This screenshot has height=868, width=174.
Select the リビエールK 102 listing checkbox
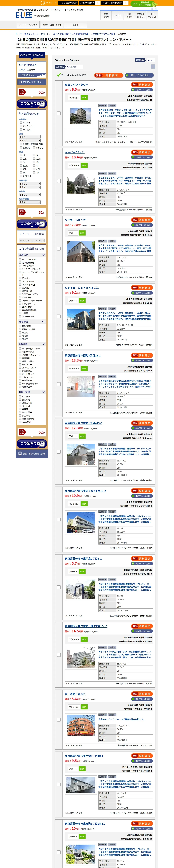59,249
